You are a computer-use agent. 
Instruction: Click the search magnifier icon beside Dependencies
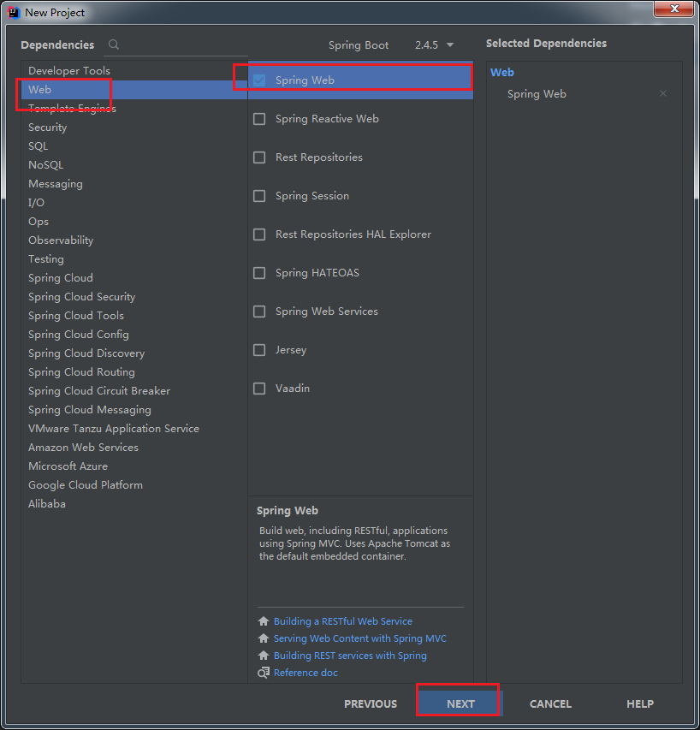tap(114, 45)
